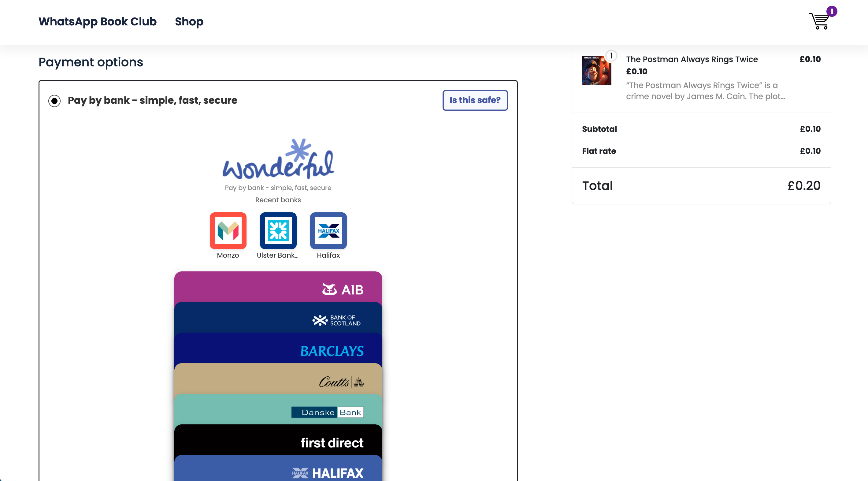Click the Wonderful logo
Screen dimensions: 868x481
(x=278, y=160)
